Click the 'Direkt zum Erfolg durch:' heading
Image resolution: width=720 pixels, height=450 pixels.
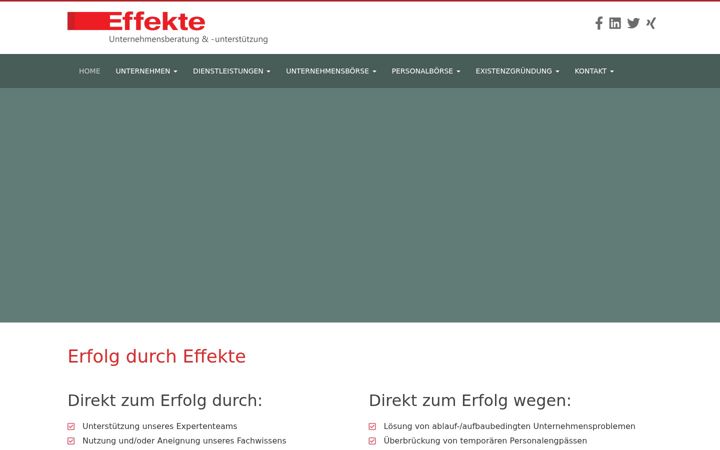(x=165, y=400)
